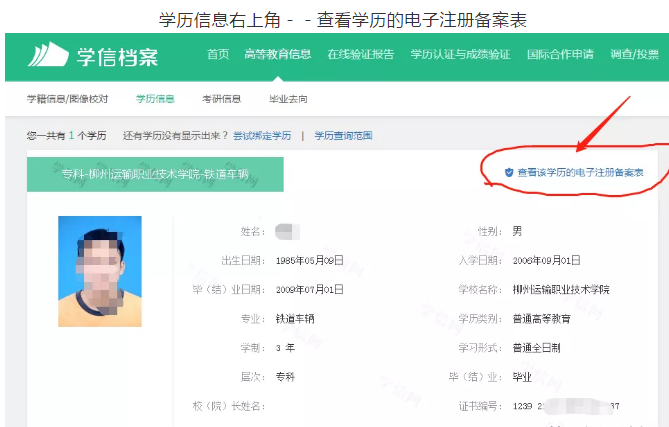Switch to the 毕业去向 tab
Screen dimensions: 669x427
click(x=288, y=99)
